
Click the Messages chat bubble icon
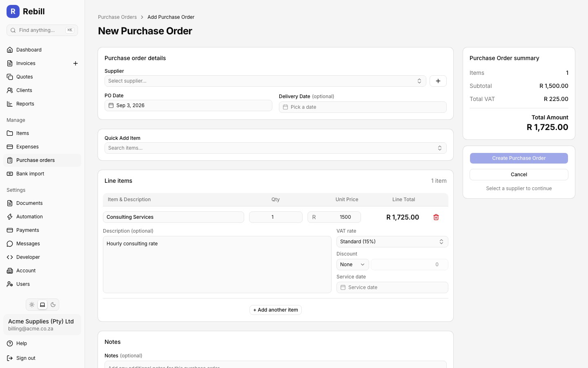(x=10, y=244)
